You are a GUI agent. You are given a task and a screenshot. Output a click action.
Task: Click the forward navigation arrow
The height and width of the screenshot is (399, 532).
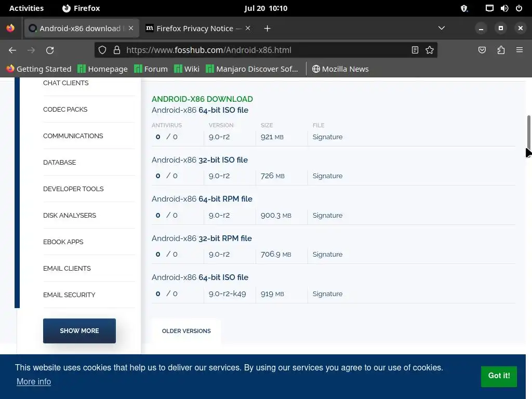[31, 50]
